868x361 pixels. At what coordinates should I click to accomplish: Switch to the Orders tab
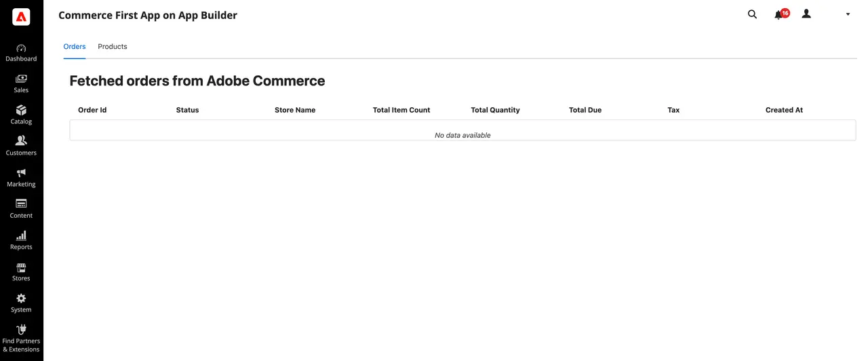pyautogui.click(x=75, y=47)
